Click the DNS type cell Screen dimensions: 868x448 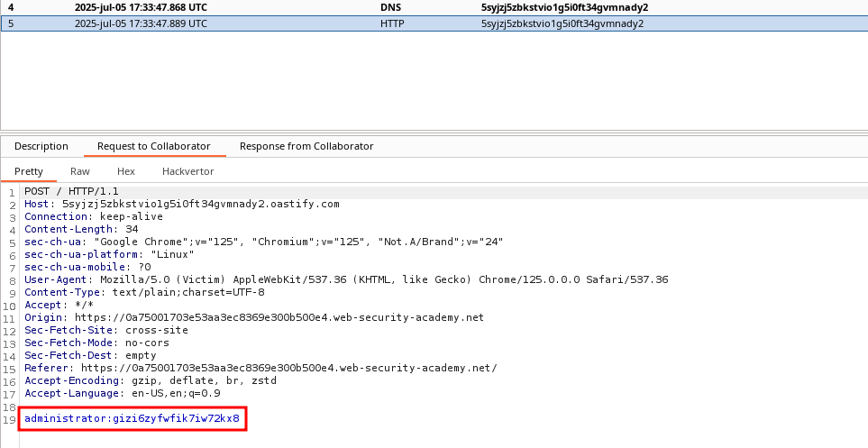(390, 8)
